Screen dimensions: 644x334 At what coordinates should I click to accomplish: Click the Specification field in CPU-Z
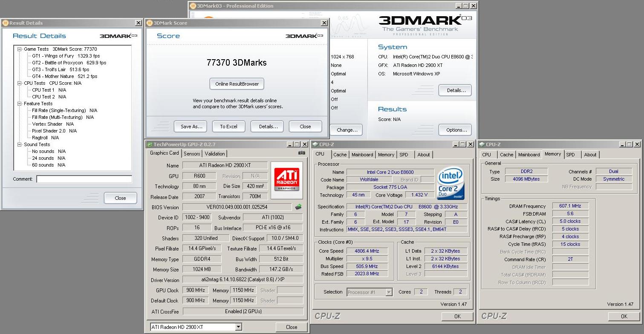407,207
